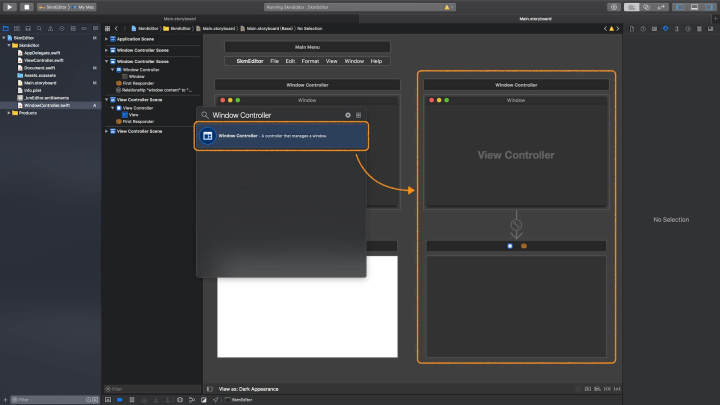Jump to the previous issue arrow

[x=605, y=28]
